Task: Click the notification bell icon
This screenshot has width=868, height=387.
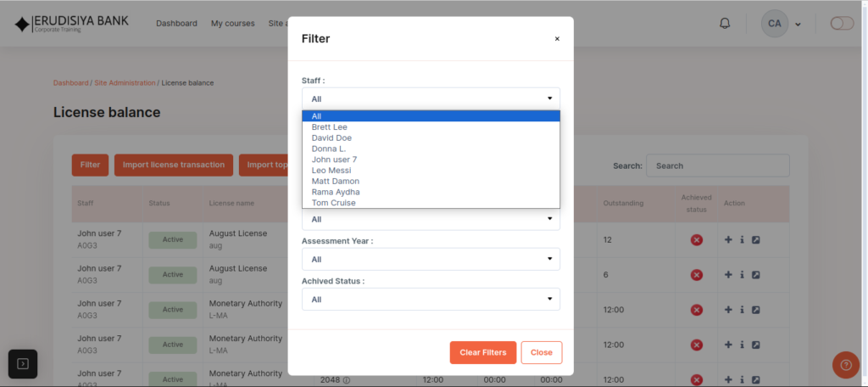Action: 725,24
